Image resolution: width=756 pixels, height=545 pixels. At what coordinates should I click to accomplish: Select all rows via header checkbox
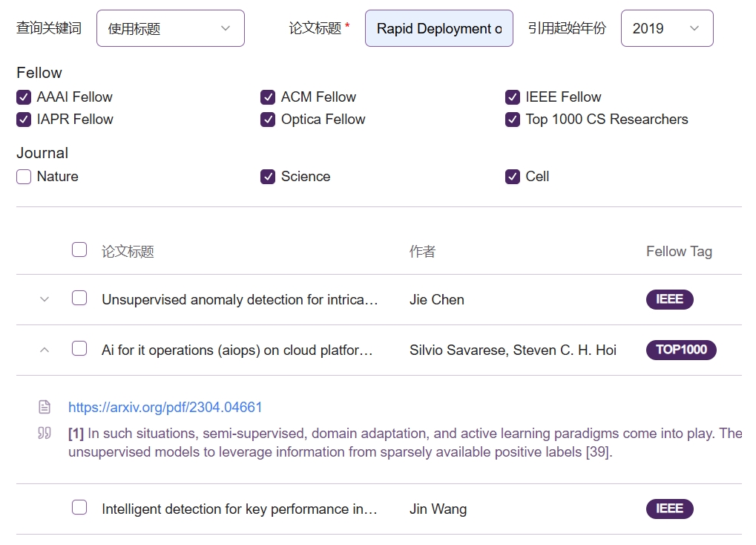coord(79,250)
